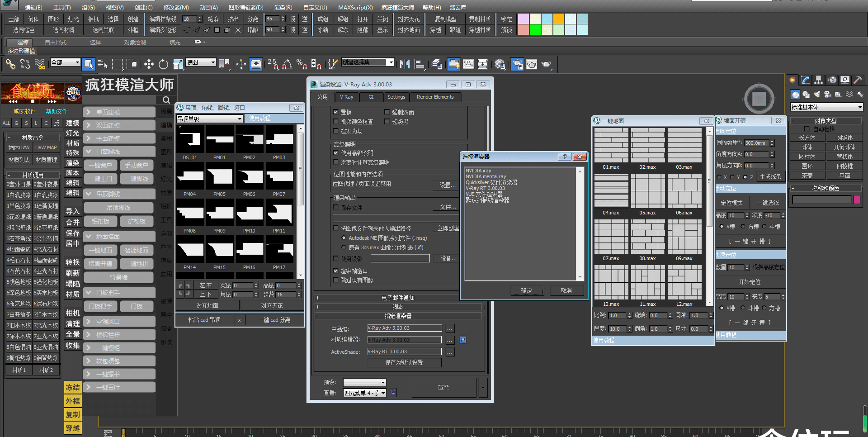Select the Scale tool icon

pos(178,64)
